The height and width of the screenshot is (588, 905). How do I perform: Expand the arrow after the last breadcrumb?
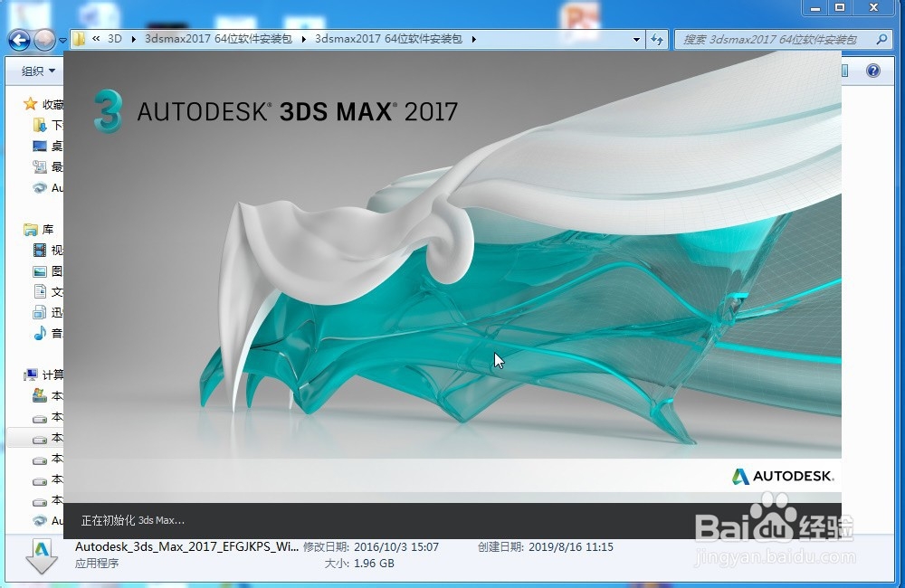(x=474, y=39)
